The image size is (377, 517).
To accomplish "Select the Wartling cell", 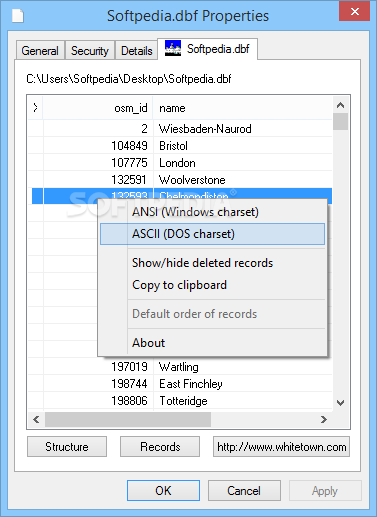I will coord(243,367).
